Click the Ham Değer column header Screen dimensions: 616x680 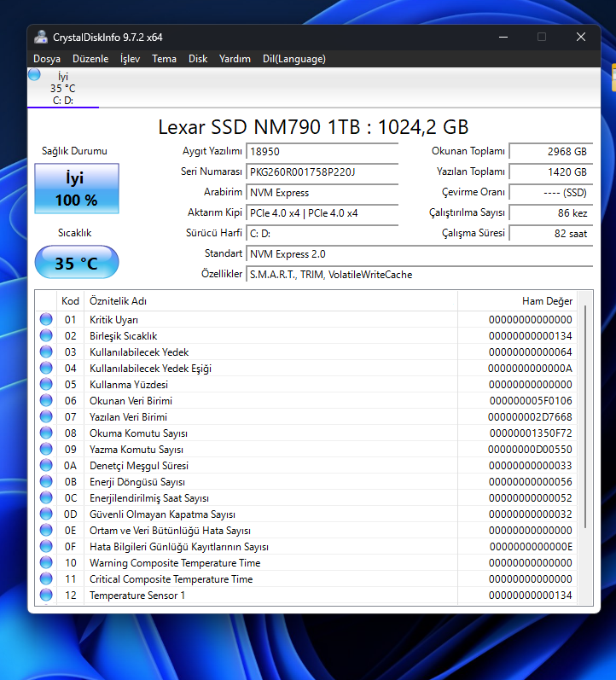(516, 301)
